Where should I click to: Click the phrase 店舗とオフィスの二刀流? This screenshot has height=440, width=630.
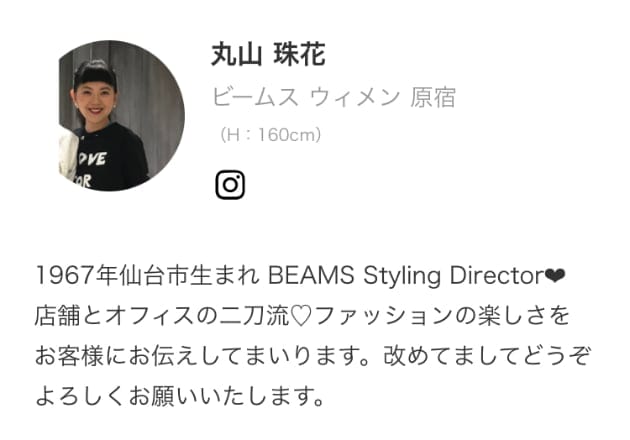(162, 316)
